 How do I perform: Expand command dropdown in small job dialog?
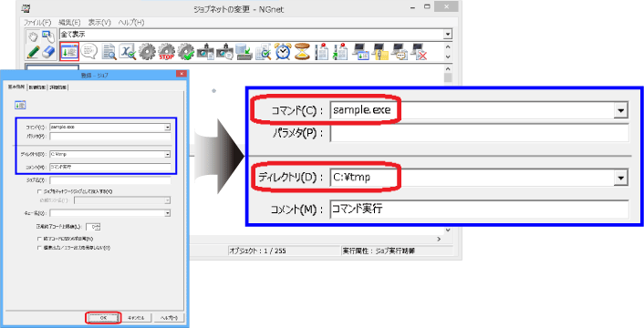pos(168,128)
